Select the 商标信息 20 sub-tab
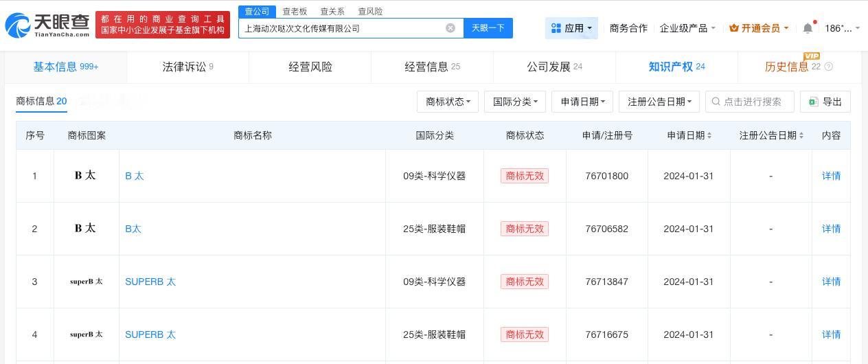This screenshot has height=364, width=868. pos(41,102)
